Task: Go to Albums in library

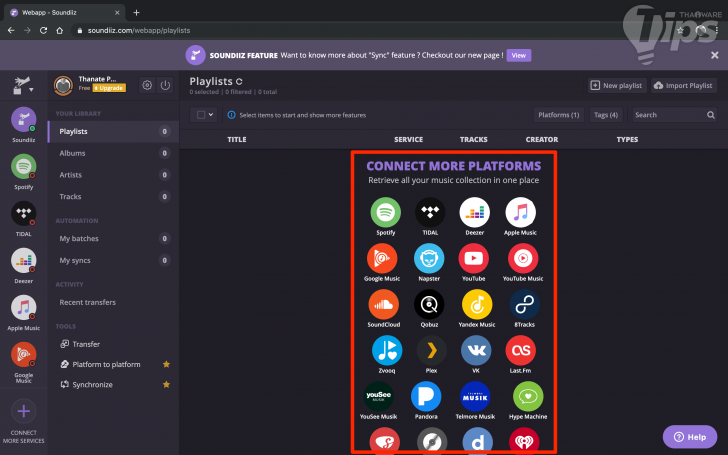Action: (114, 153)
